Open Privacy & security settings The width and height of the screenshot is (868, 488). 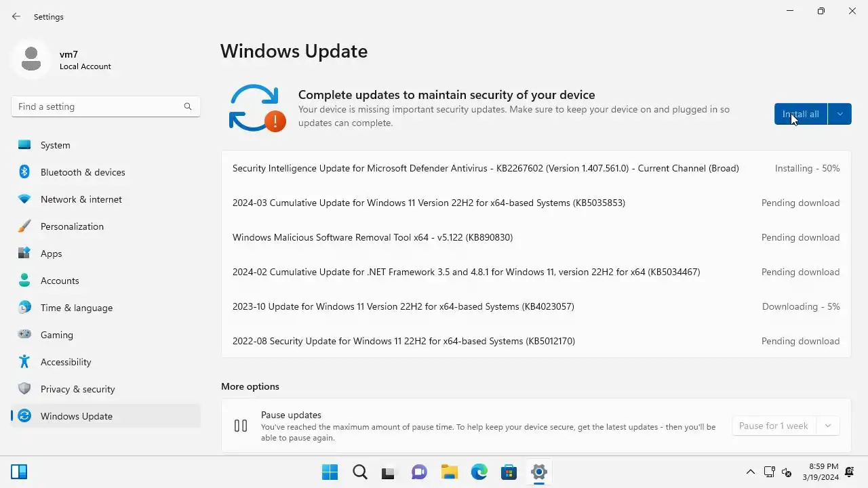coord(106,389)
